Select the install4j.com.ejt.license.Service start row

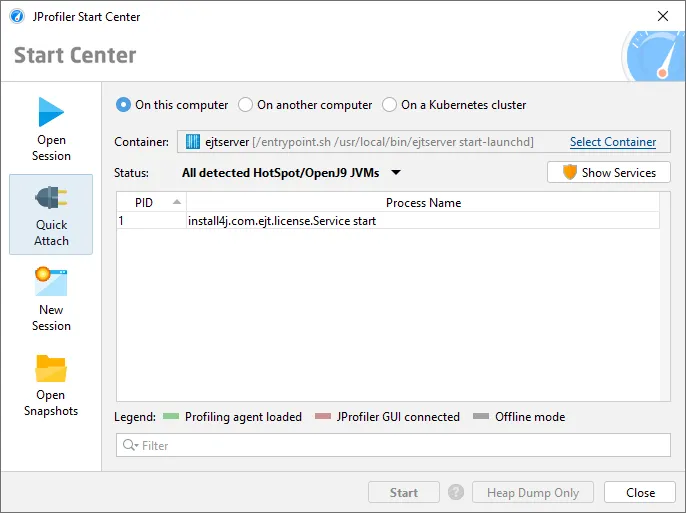tap(388, 221)
